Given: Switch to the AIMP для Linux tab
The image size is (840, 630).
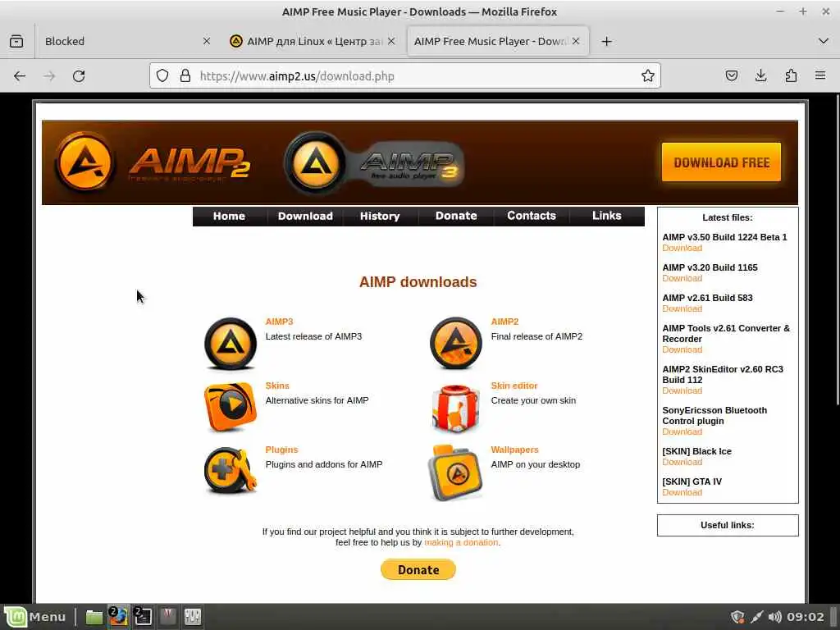Looking at the screenshot, I should click(313, 41).
